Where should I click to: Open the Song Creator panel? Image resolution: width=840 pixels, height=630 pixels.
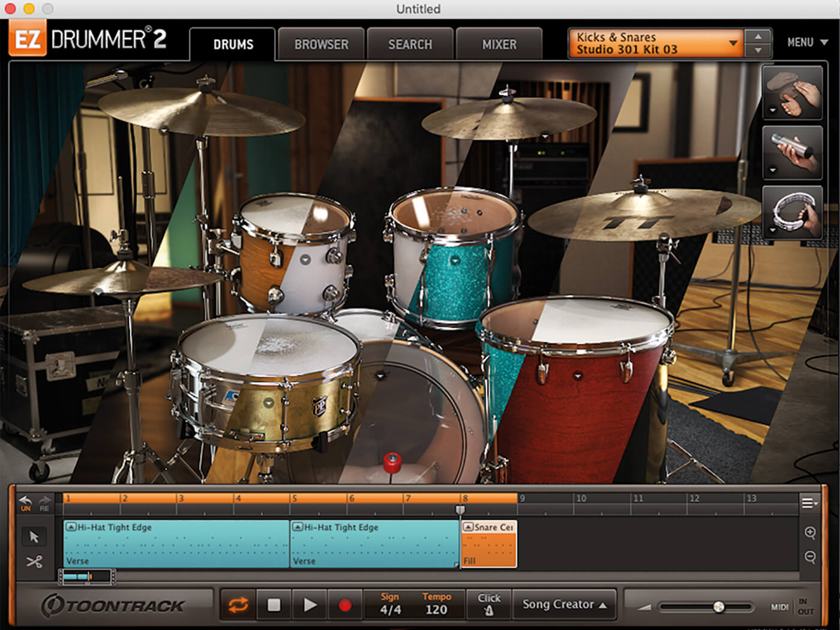click(565, 604)
